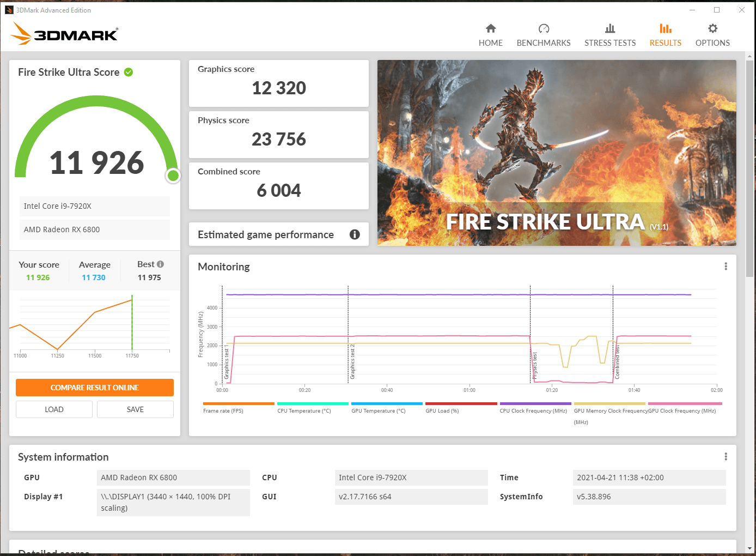The image size is (756, 556).
Task: Click AMD Radeon RX 6800 field under score
Action: [x=95, y=229]
